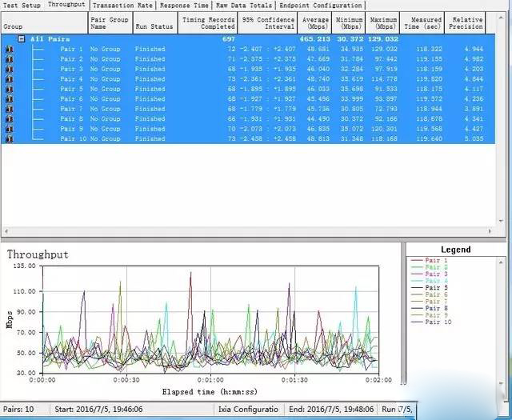Image resolution: width=512 pixels, height=420 pixels.
Task: Click the Pair 1 legend color line
Action: [418, 261]
